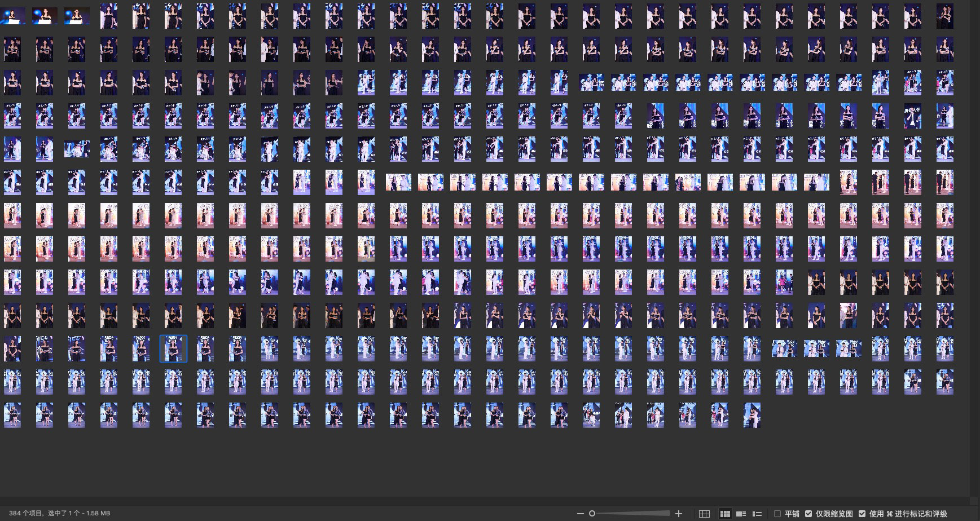Select the last landscape thumbnail in the sixth row
This screenshot has width=980, height=521.
pyautogui.click(x=816, y=182)
